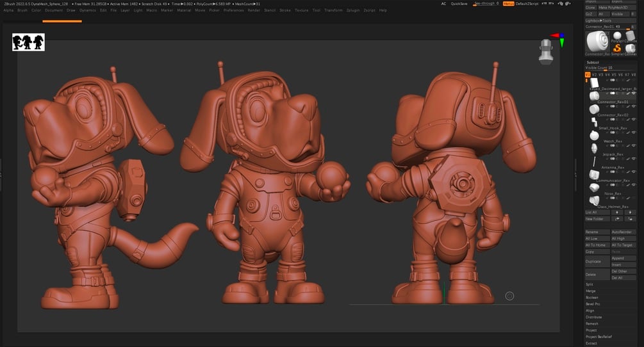Select the Connector_Rex01 subtool thumbnail
Screen dimensions: 644x347
click(x=594, y=97)
